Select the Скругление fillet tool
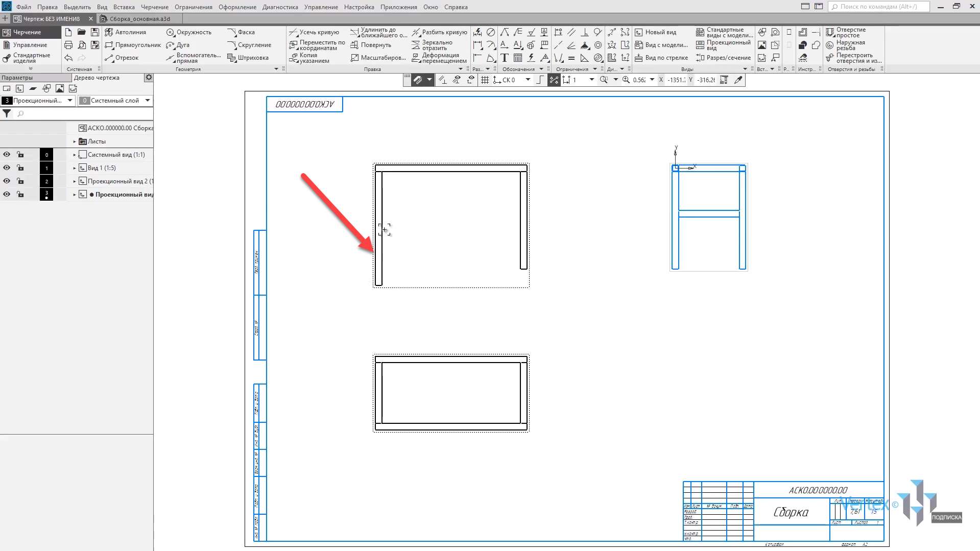 click(249, 45)
